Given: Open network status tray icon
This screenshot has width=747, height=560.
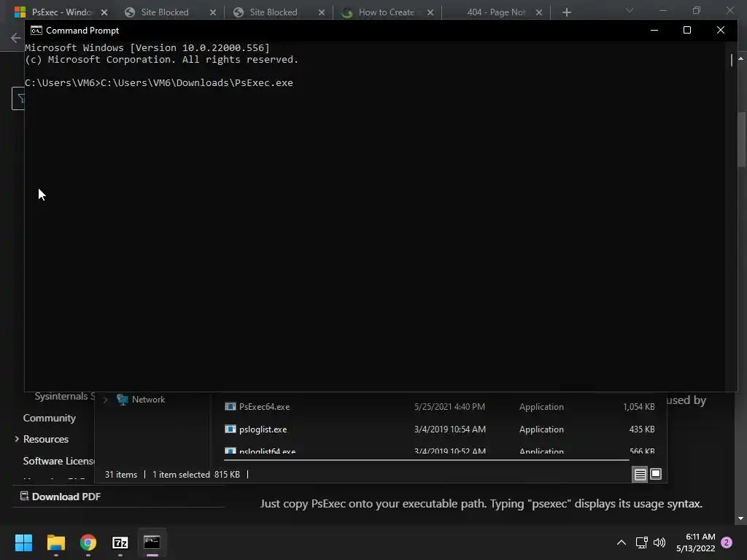Looking at the screenshot, I should tap(641, 542).
